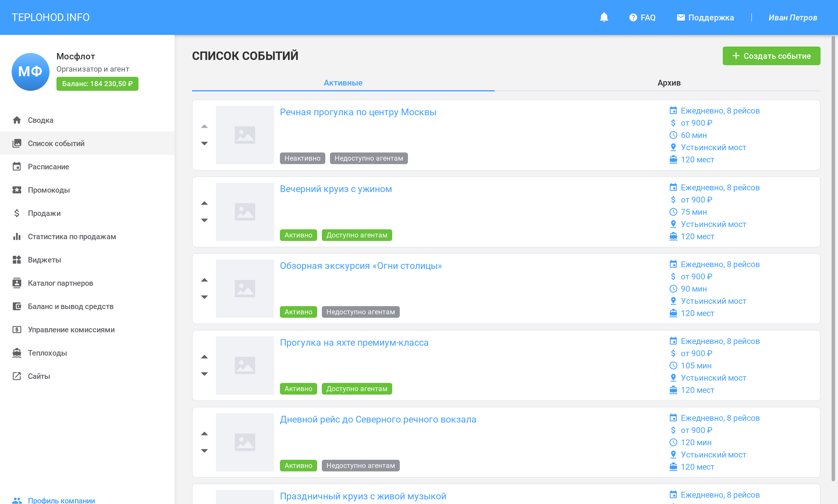Click the Виджеты icon

pos(17,260)
